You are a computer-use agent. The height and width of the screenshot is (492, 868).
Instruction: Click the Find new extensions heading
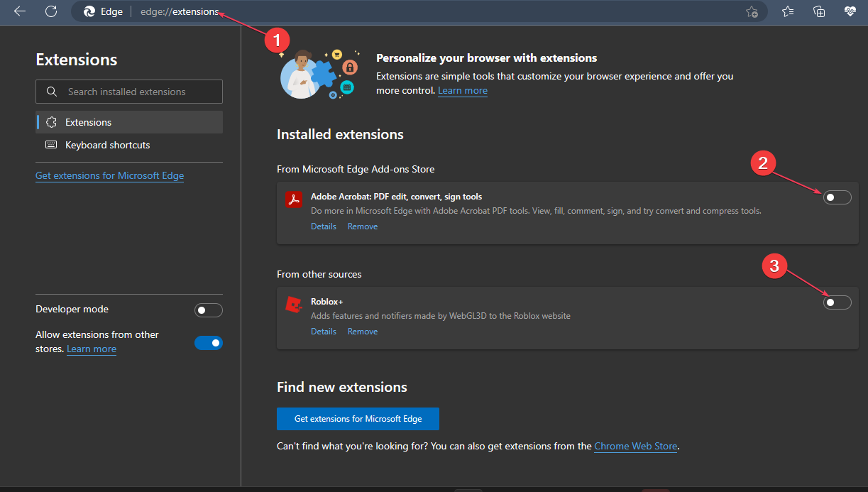click(x=342, y=387)
